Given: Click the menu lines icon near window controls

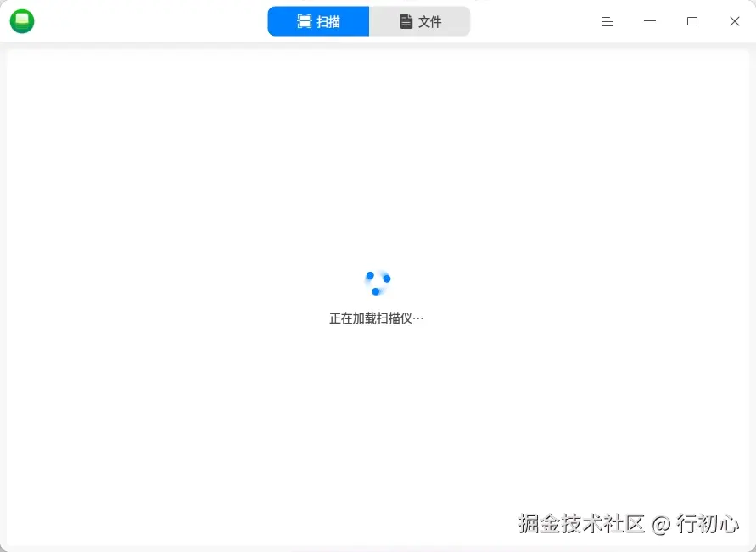Looking at the screenshot, I should click(607, 21).
